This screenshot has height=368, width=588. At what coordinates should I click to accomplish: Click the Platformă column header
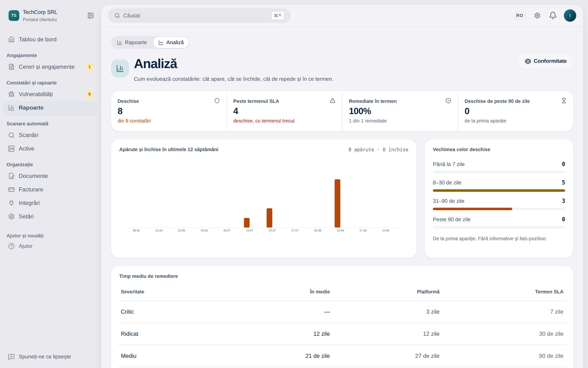click(428, 292)
